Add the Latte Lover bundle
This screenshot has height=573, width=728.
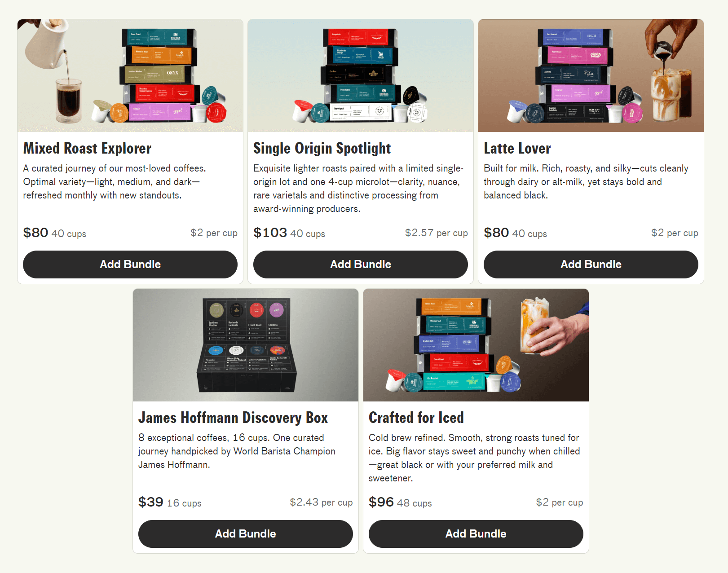(591, 264)
